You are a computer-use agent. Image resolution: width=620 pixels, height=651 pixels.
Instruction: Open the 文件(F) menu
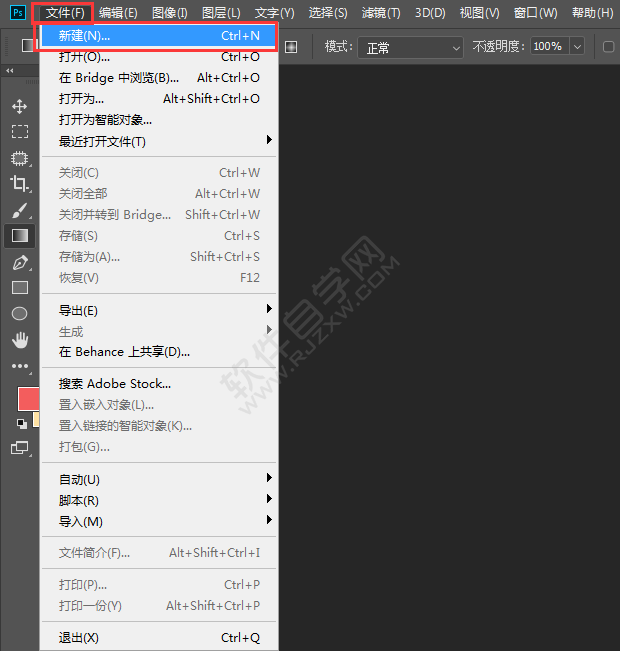65,13
